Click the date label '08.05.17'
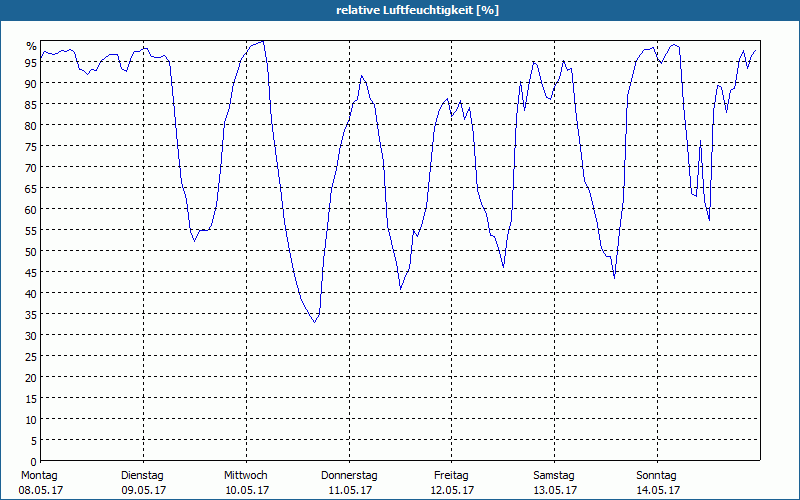The height and width of the screenshot is (500, 800). click(41, 490)
